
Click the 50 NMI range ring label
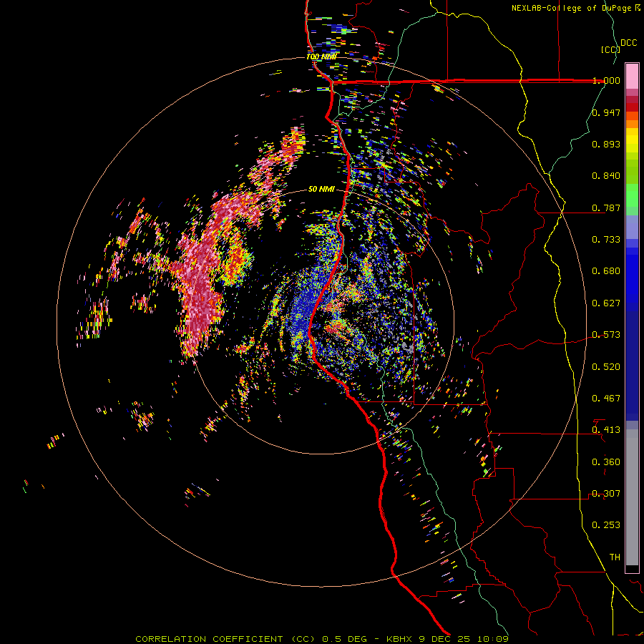(321, 189)
